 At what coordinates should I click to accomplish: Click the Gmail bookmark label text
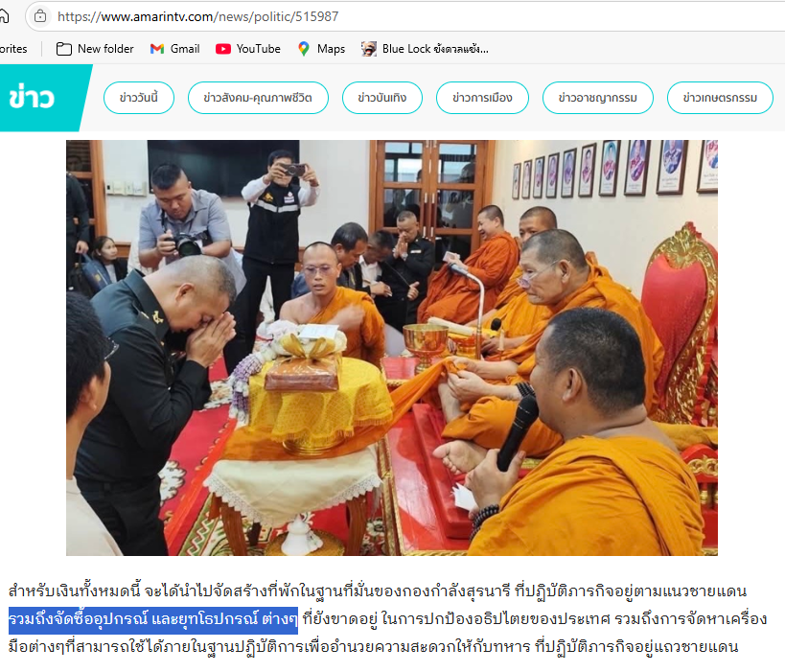pyautogui.click(x=185, y=49)
